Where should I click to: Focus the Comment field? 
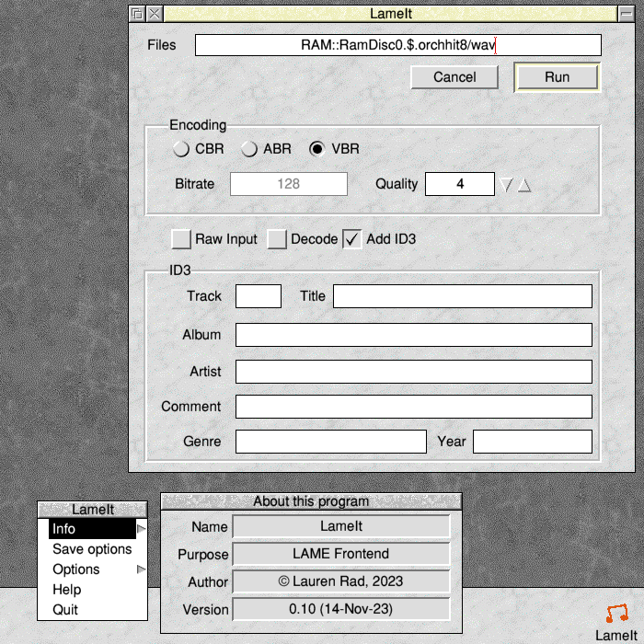414,407
